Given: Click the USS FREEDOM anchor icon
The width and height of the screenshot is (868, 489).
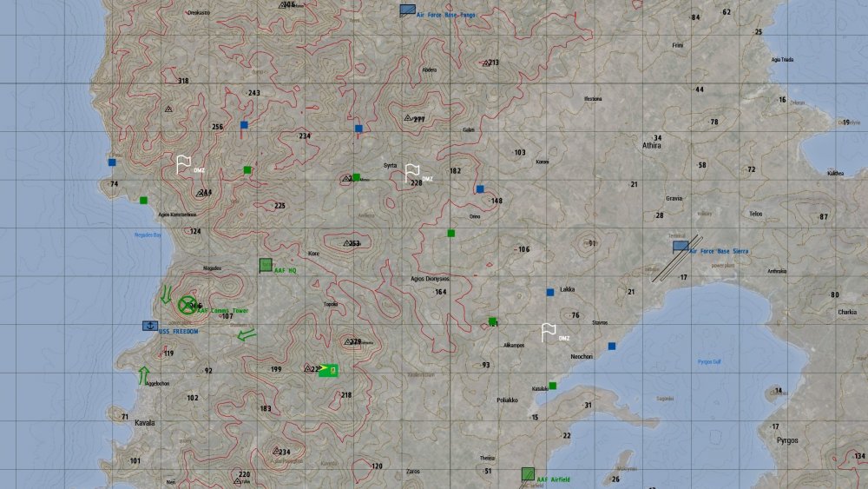Looking at the screenshot, I should point(150,326).
